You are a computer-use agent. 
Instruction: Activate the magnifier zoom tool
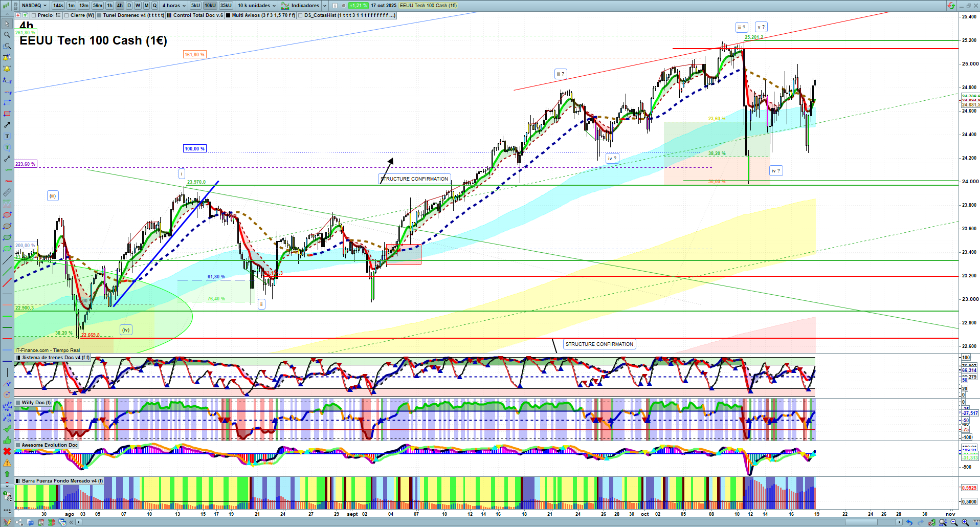click(x=7, y=35)
